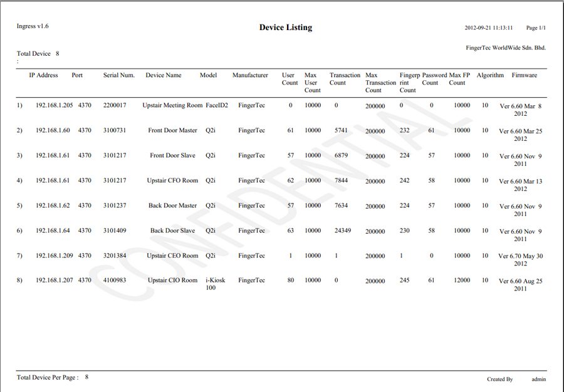
Task: Select the 'Front Door Master' device name
Action: click(x=173, y=130)
